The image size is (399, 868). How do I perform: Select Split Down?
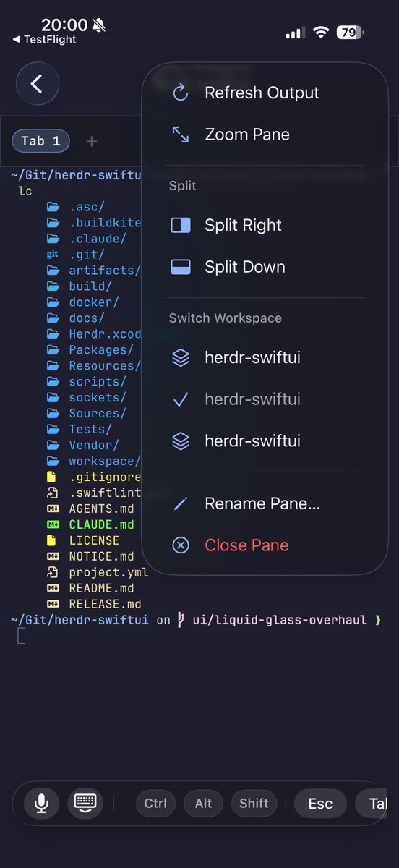click(x=265, y=267)
